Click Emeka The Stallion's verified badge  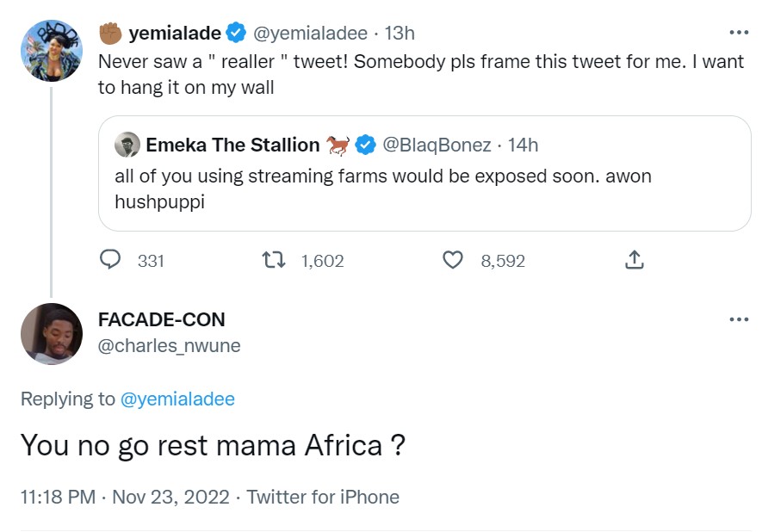(366, 145)
